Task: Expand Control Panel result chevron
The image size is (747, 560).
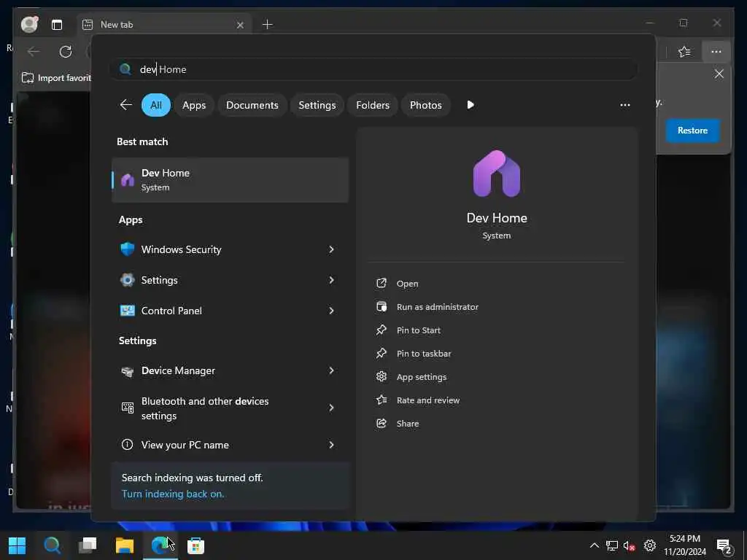Action: pos(331,311)
